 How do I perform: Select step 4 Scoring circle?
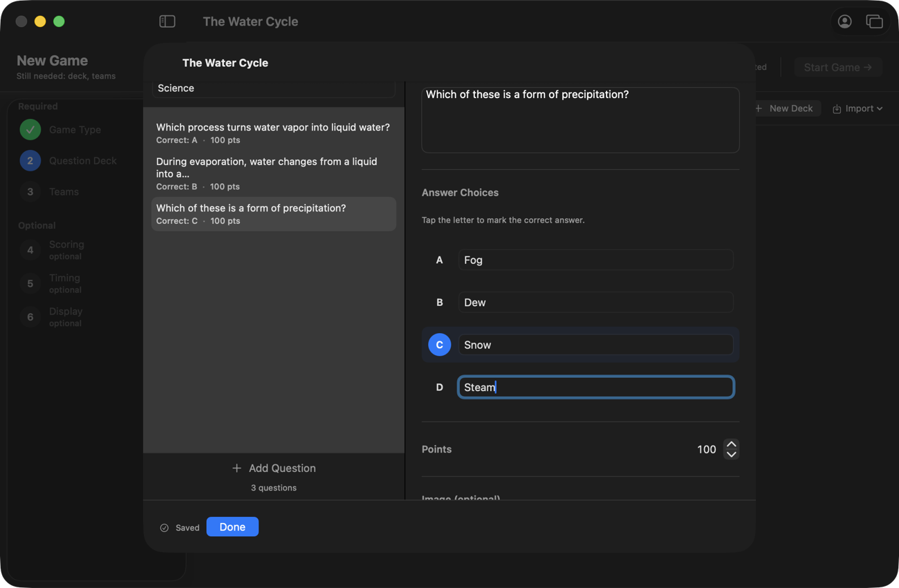coord(30,250)
